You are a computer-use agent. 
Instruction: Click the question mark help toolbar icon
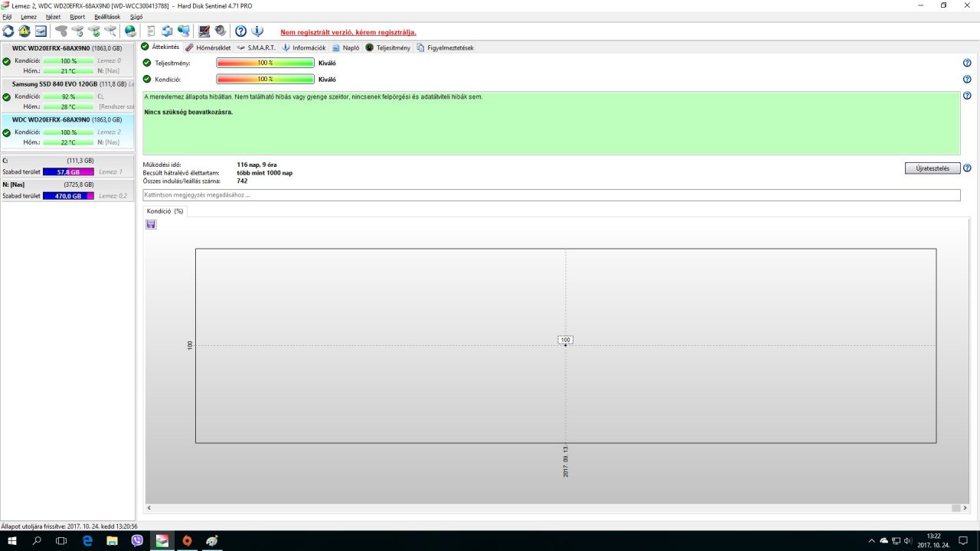point(240,31)
